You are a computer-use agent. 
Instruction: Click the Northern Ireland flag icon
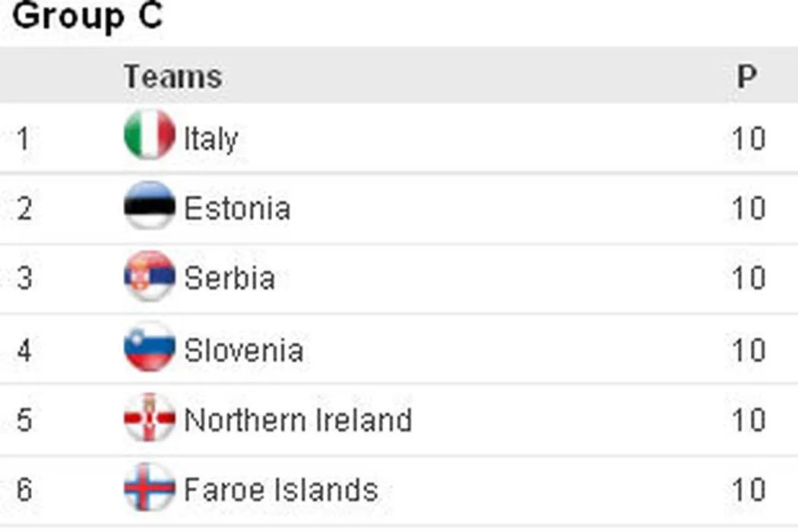pos(149,418)
